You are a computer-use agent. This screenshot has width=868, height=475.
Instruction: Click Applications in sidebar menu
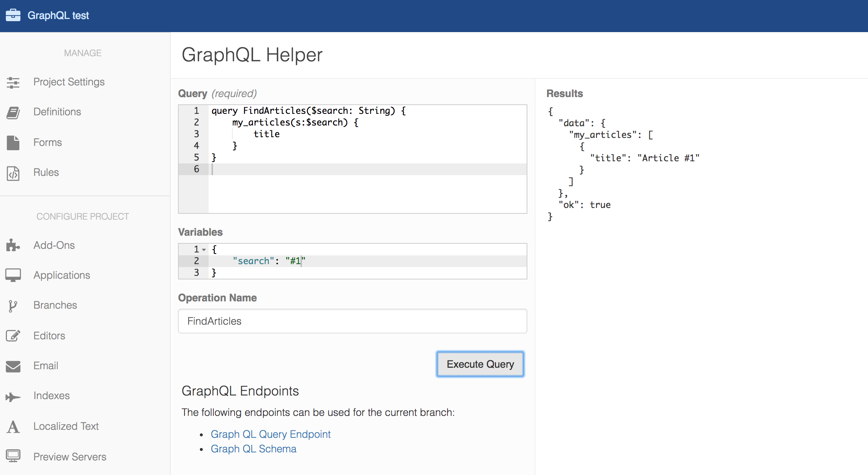[x=61, y=275]
